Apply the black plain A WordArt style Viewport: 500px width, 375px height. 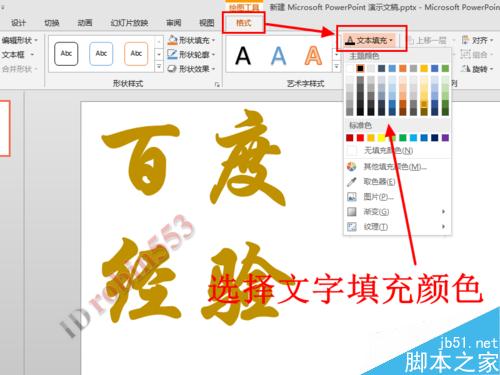coord(243,56)
